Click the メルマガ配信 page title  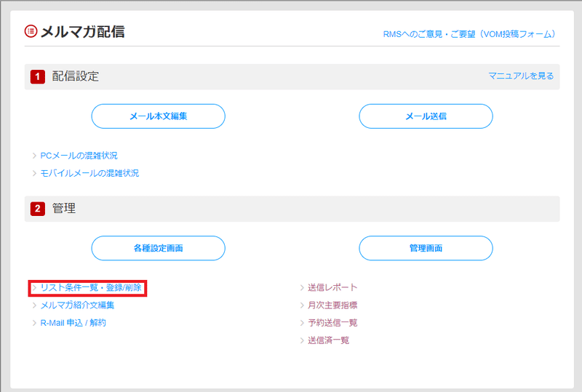point(82,31)
